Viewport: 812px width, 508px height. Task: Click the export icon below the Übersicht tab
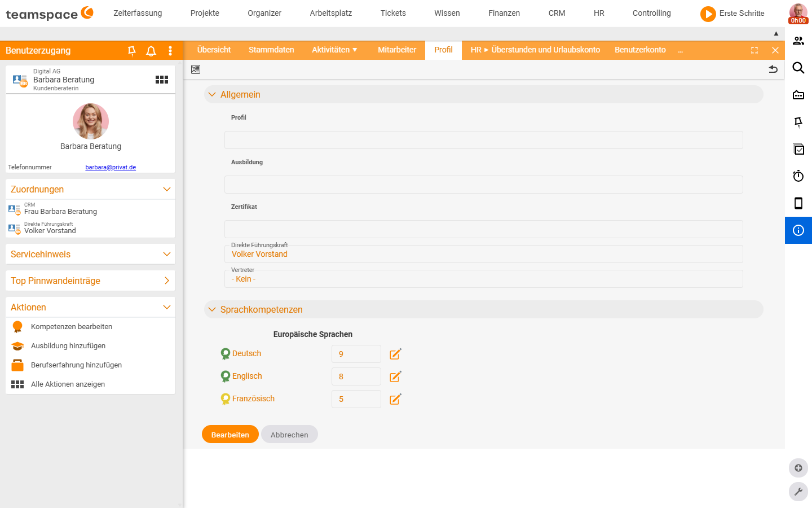coord(196,69)
